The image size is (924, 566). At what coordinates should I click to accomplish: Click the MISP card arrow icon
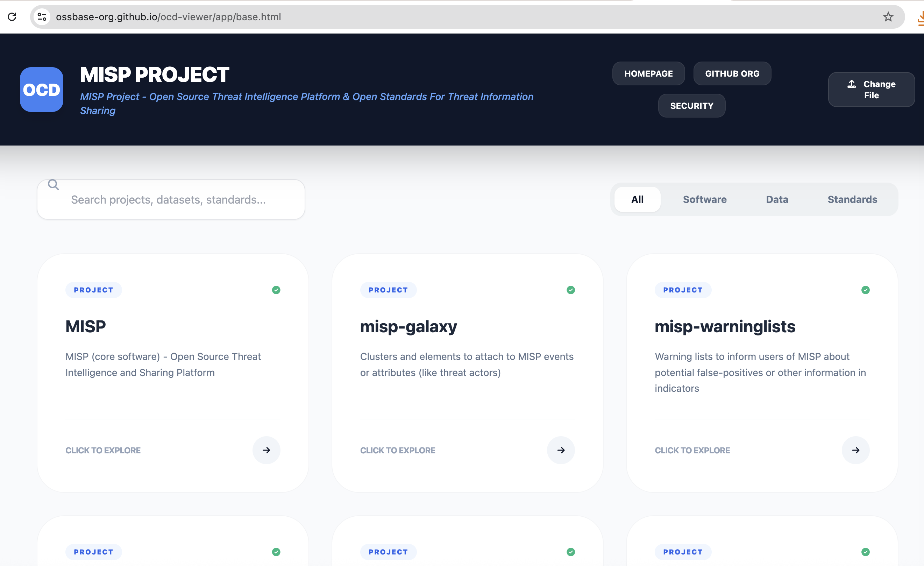[x=266, y=450]
